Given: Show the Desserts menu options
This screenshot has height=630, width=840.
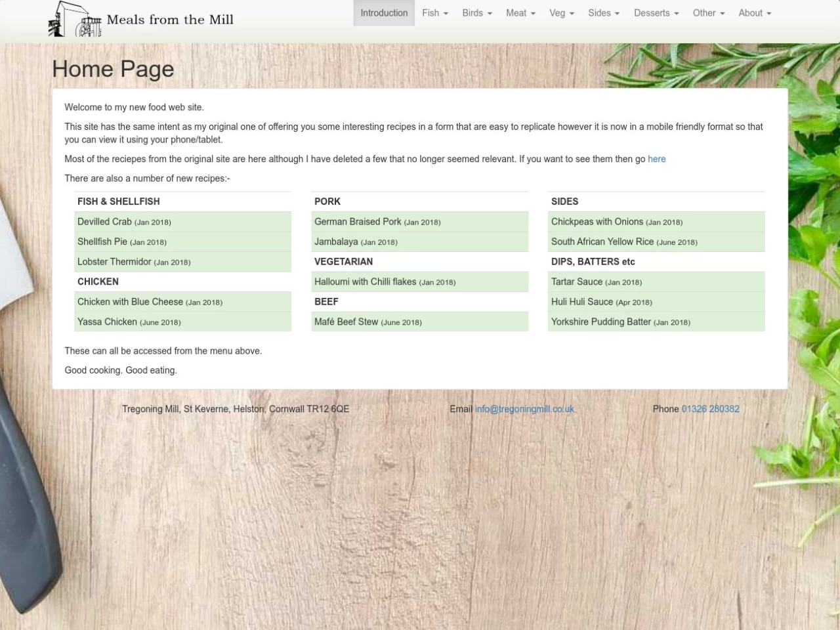Looking at the screenshot, I should pos(656,13).
